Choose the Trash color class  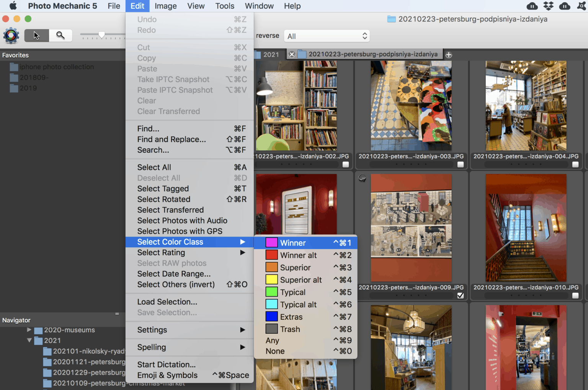pos(290,329)
